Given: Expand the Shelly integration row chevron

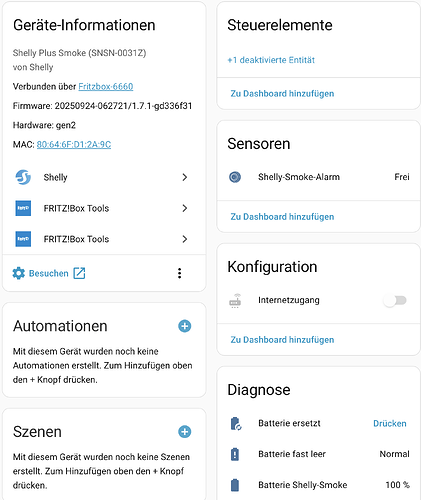Looking at the screenshot, I should tap(185, 177).
